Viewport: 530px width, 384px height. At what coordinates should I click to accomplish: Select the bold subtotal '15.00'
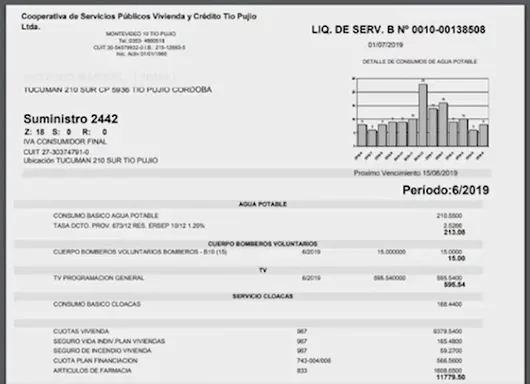tap(456, 259)
